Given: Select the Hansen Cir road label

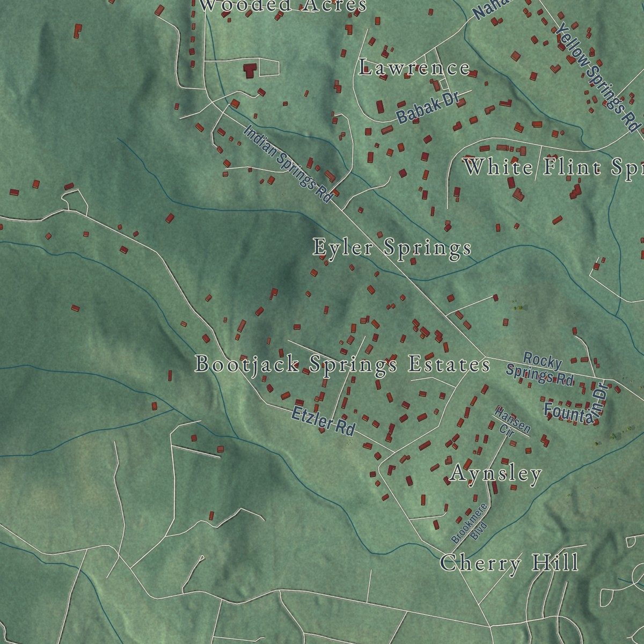Looking at the screenshot, I should (510, 422).
